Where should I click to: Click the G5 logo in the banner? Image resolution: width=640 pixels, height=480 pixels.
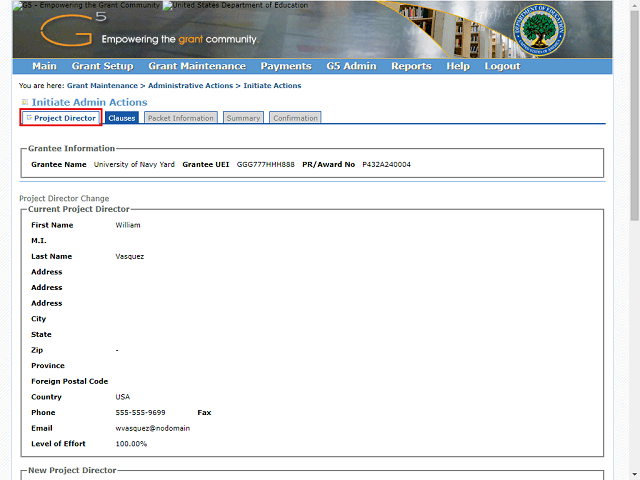[x=73, y=29]
